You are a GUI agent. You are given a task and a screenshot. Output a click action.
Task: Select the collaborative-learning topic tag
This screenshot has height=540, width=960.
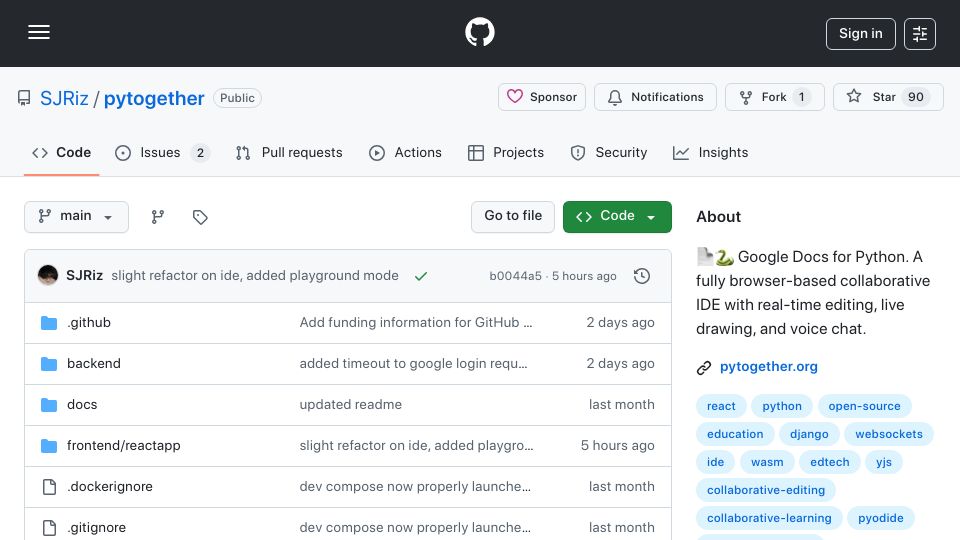[770, 519]
